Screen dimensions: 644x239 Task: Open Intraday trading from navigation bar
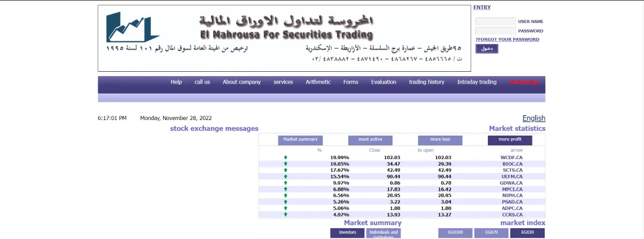(x=477, y=82)
